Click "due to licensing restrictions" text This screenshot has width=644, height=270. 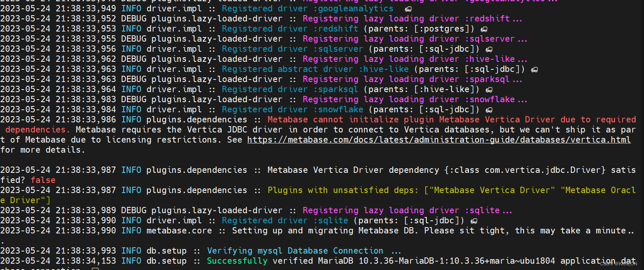click(x=143, y=140)
